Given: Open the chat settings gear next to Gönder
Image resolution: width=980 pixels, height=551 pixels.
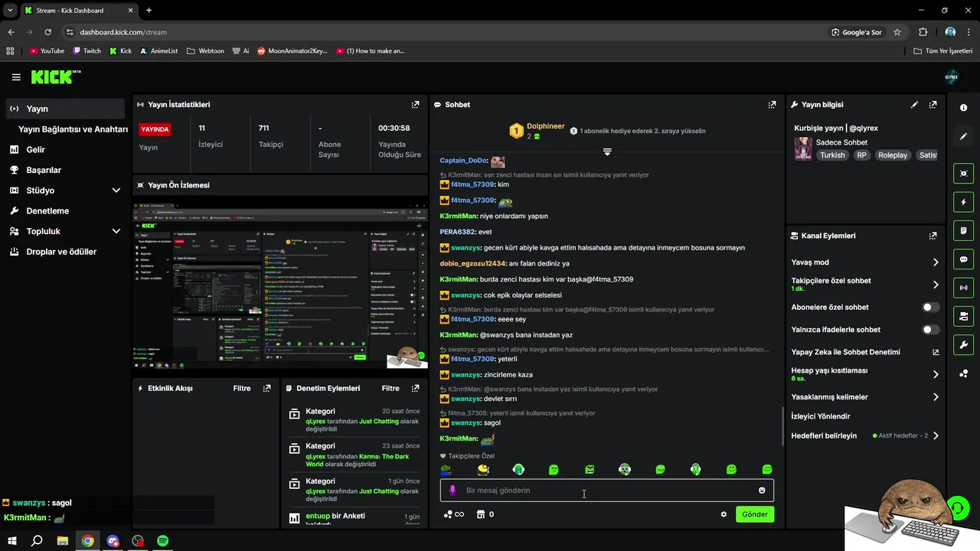Looking at the screenshot, I should (724, 514).
